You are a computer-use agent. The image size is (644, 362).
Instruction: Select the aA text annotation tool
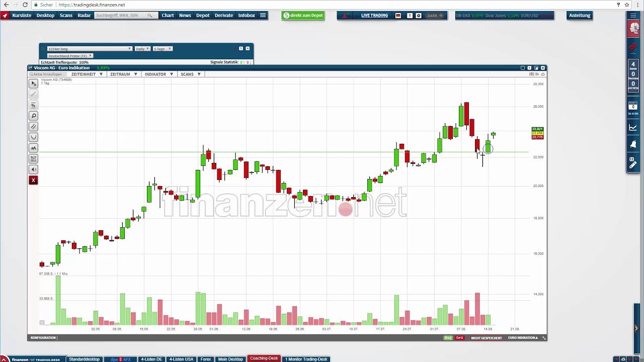(33, 148)
